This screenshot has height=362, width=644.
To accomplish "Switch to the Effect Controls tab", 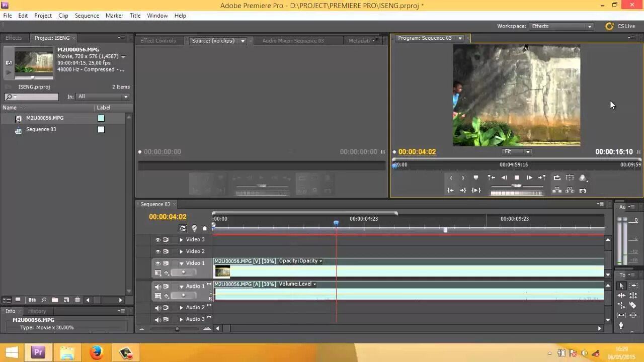I will click(x=158, y=41).
